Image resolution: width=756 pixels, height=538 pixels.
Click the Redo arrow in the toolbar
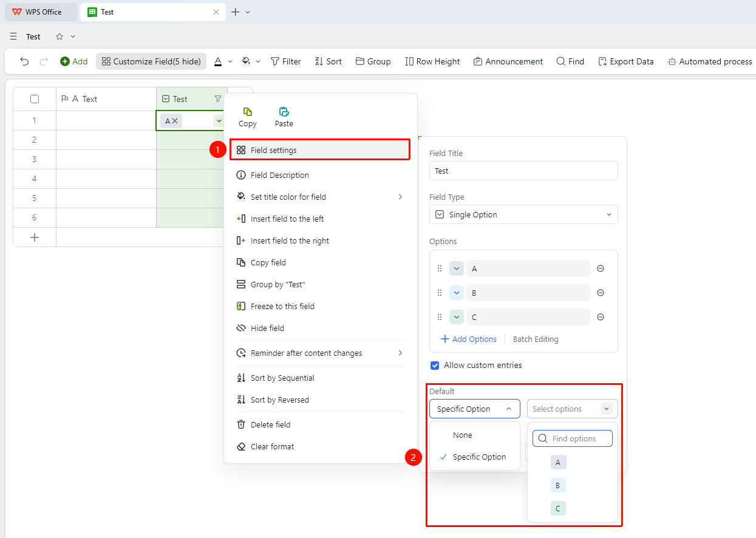[43, 61]
